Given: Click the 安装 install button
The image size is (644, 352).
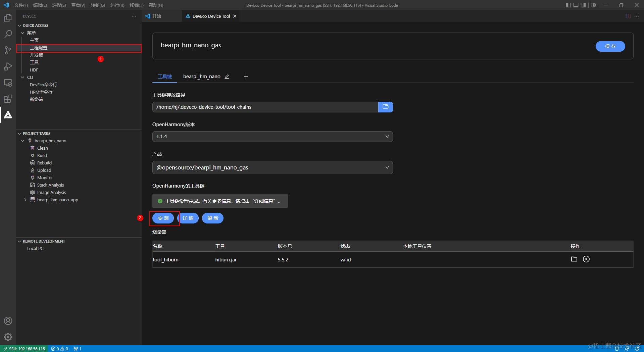Looking at the screenshot, I should [163, 218].
